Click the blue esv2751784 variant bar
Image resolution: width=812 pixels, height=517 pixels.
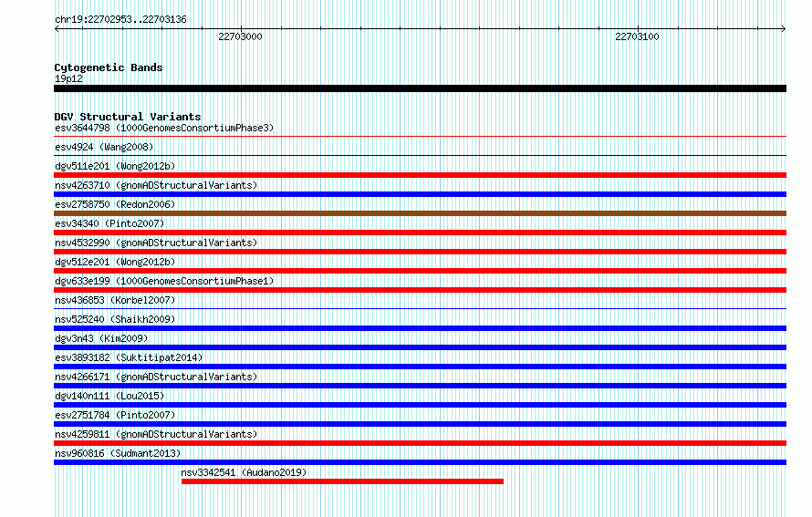tap(420, 424)
